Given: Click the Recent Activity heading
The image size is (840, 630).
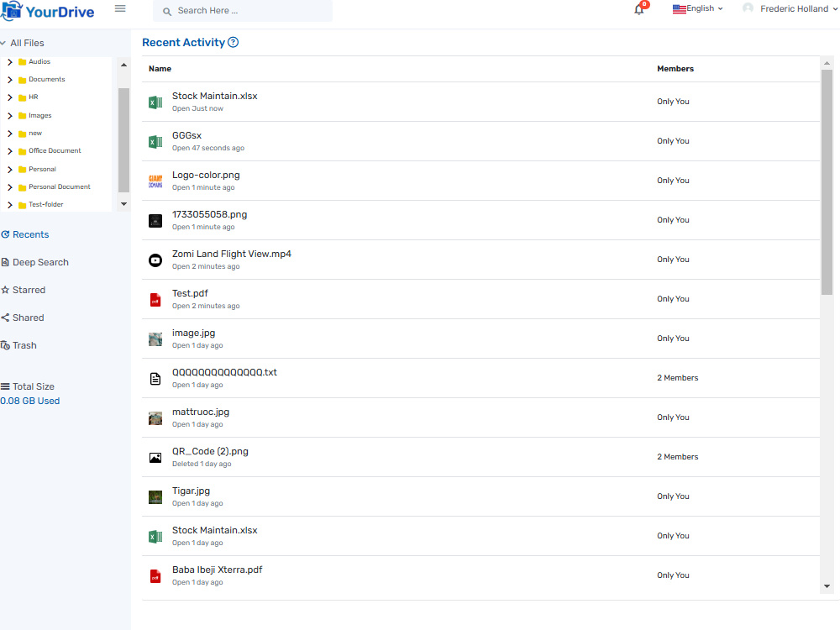Looking at the screenshot, I should (183, 43).
